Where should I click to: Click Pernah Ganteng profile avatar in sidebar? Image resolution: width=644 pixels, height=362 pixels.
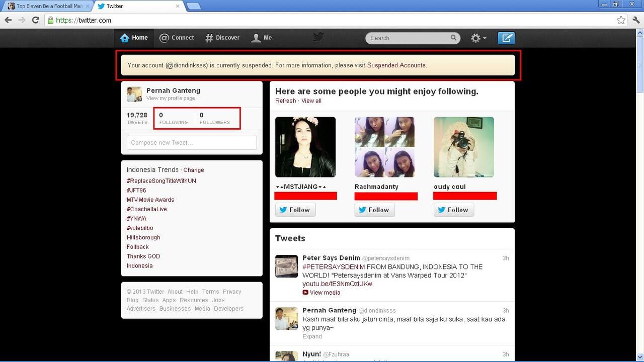coord(134,94)
